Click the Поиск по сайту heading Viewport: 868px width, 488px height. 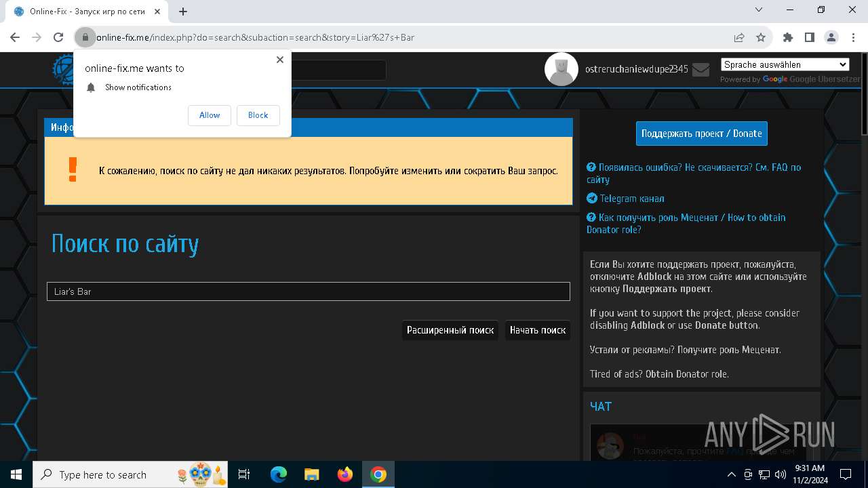click(x=125, y=244)
